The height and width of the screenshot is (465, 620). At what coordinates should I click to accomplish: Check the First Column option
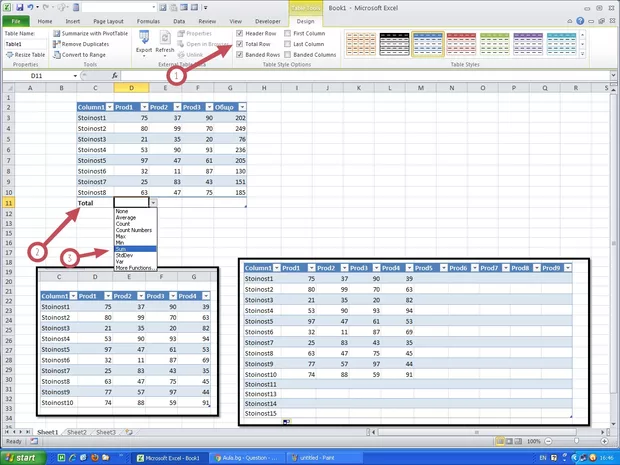click(287, 35)
